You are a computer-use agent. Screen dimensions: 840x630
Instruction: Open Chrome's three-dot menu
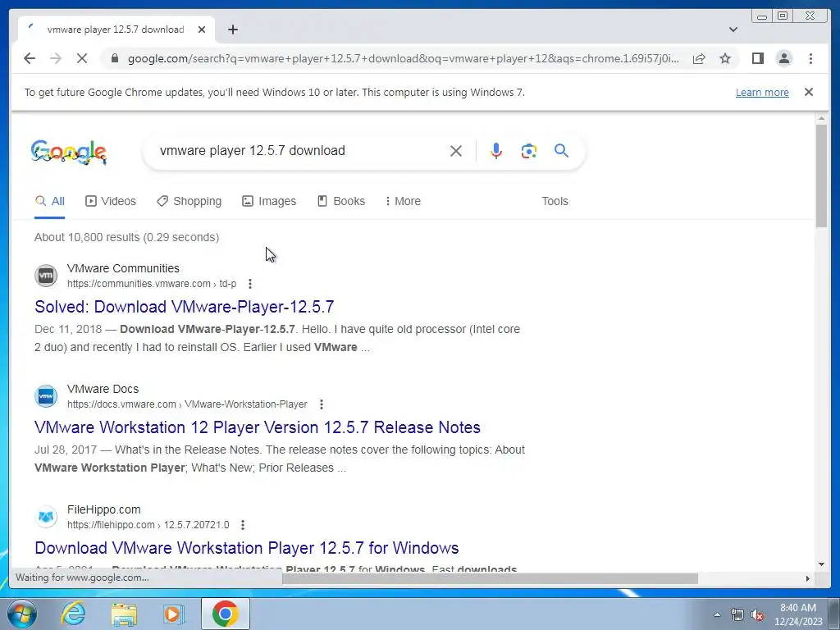click(810, 58)
